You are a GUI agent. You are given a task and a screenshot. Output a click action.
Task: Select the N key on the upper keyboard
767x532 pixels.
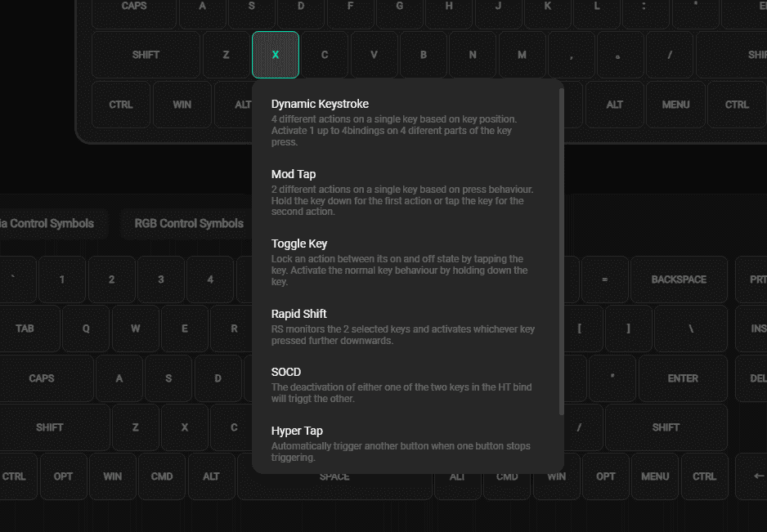[x=473, y=55]
